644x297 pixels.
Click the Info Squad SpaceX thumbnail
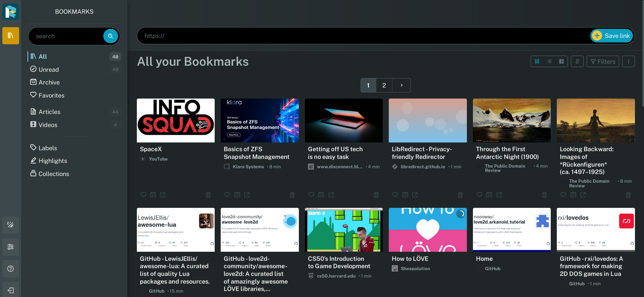(176, 120)
